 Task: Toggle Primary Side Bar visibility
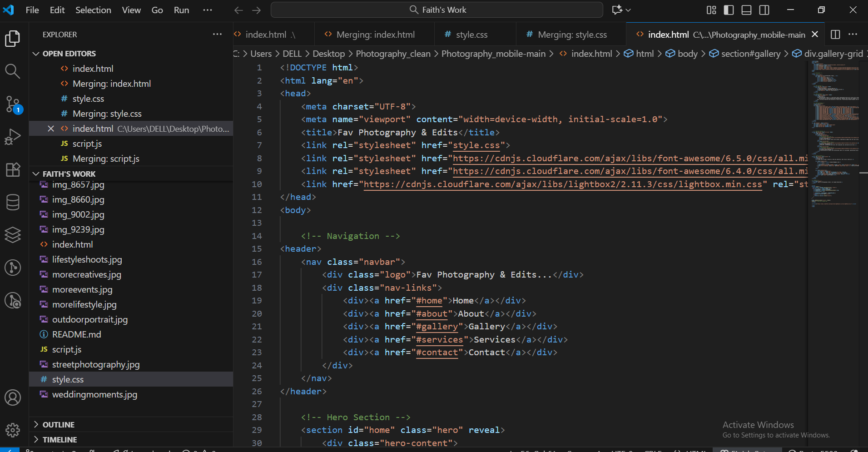(x=729, y=10)
